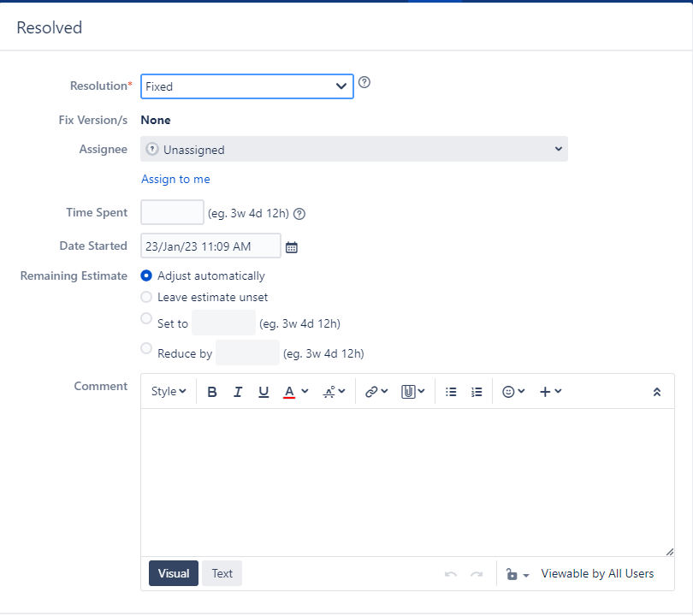This screenshot has height=616, width=693.
Task: Click the attachment paperclip icon
Action: coord(408,392)
